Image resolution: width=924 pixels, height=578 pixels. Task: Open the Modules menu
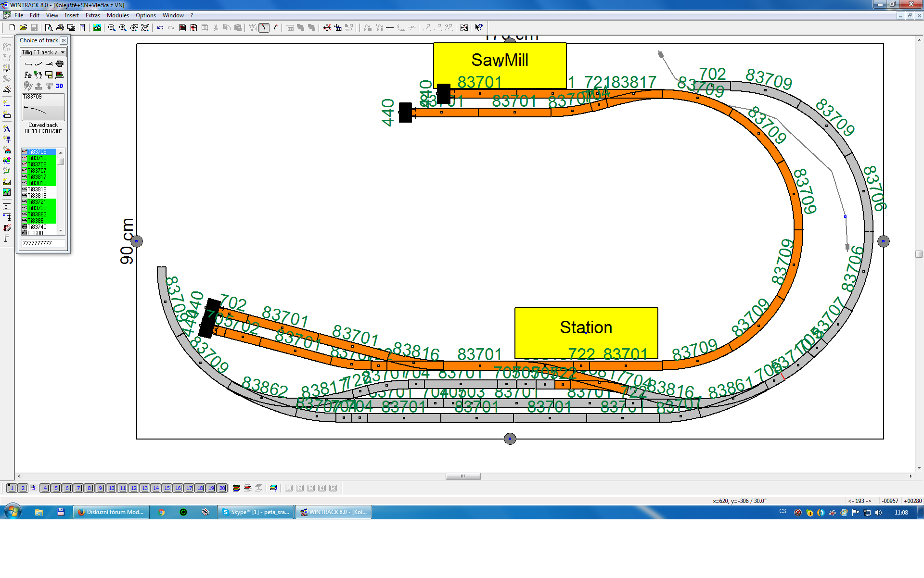[x=117, y=15]
